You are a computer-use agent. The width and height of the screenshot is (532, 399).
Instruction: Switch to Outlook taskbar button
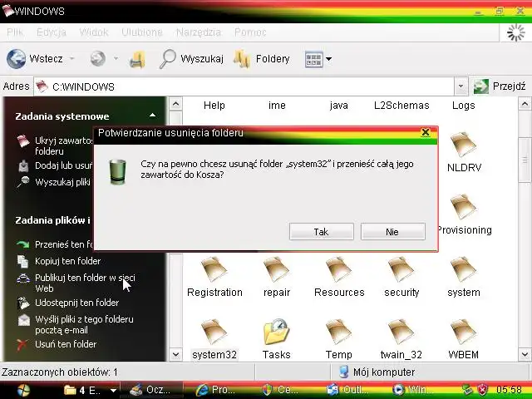(347, 390)
